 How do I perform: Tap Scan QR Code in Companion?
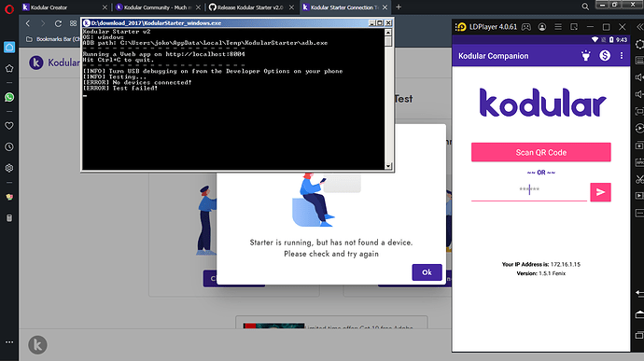[x=541, y=152]
